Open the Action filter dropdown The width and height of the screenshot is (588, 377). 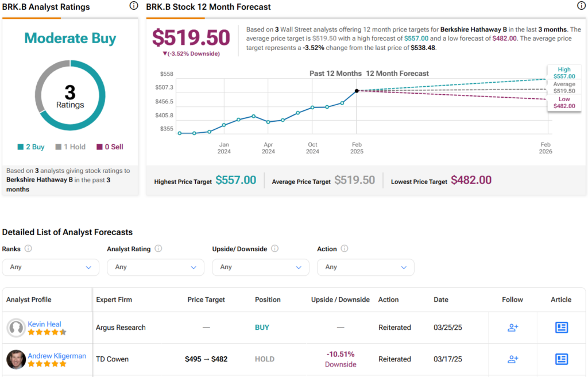pyautogui.click(x=366, y=267)
